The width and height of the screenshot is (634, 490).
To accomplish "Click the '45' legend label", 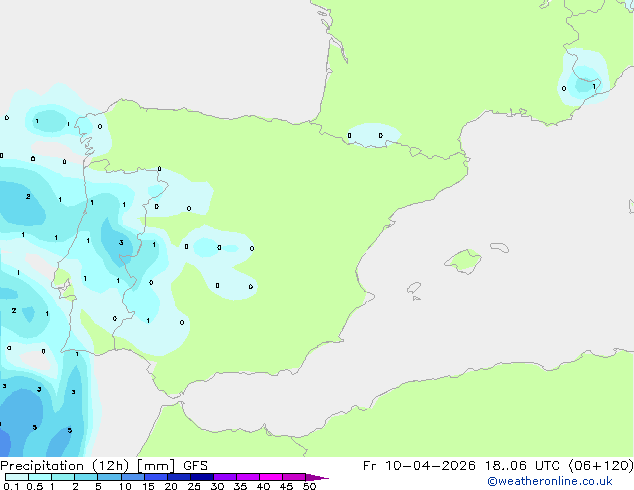I will [286, 486].
